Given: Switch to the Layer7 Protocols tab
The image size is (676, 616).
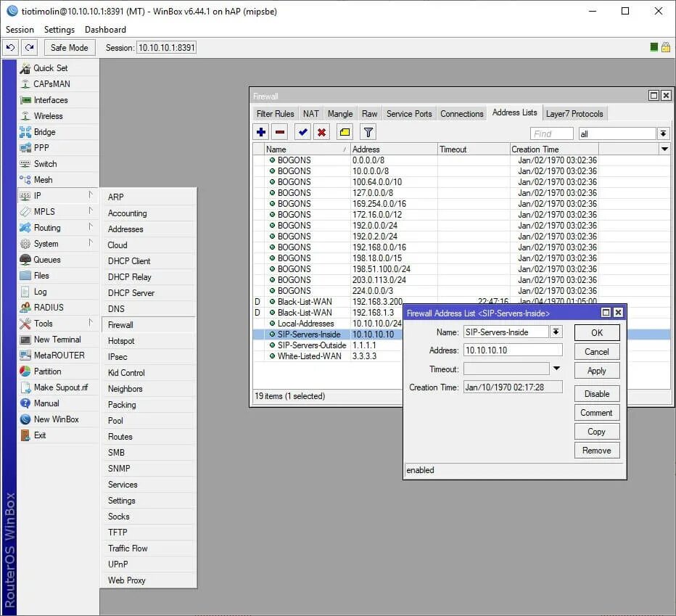Looking at the screenshot, I should 574,113.
